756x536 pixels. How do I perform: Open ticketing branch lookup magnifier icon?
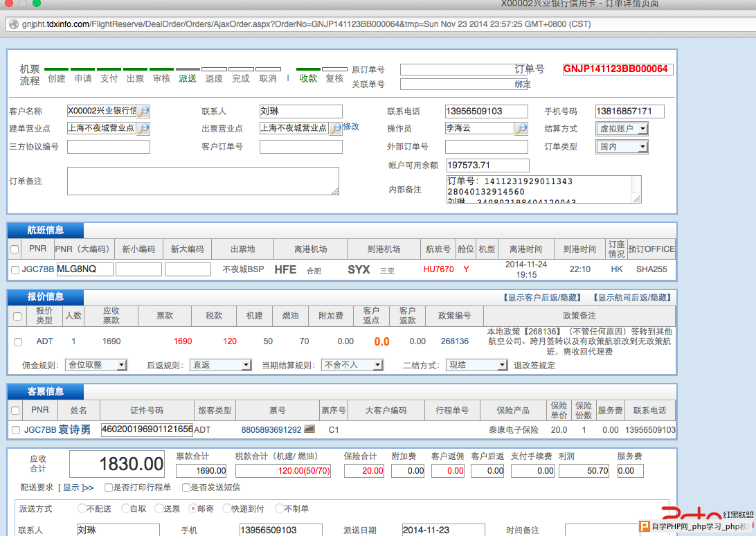pyautogui.click(x=336, y=129)
